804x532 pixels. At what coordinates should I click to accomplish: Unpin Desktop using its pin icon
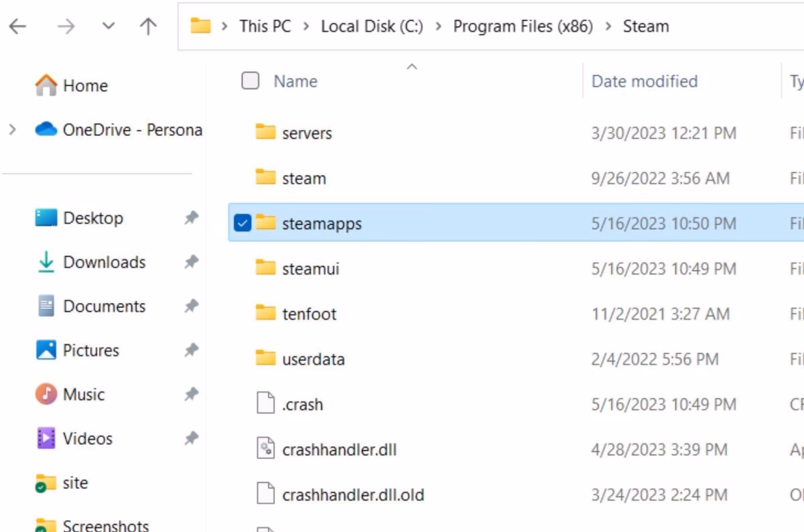pyautogui.click(x=192, y=218)
